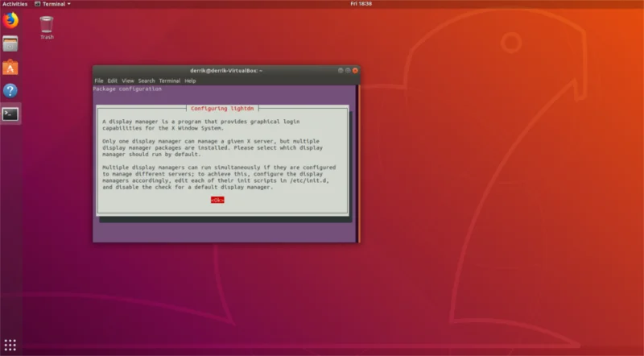The width and height of the screenshot is (644, 356).
Task: Click the terminal title derrik@derrik-VirtualBox
Action: (x=226, y=71)
